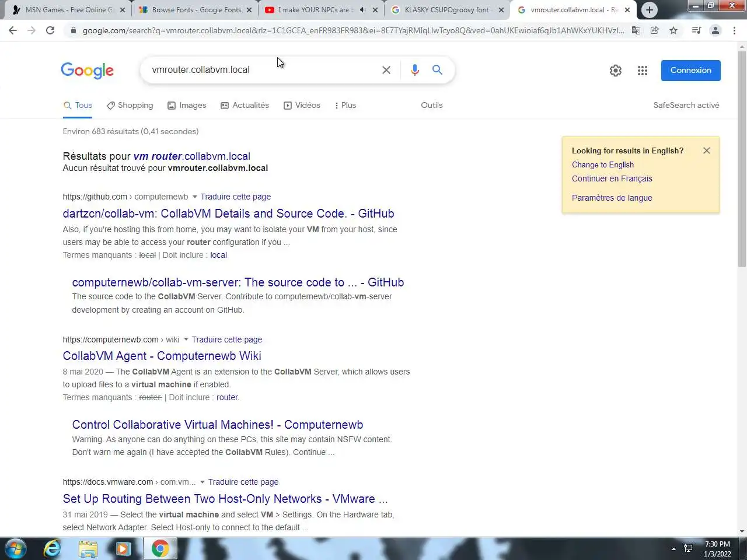Viewport: 747px width, 560px height.
Task: Open the Google apps grid
Action: [643, 71]
